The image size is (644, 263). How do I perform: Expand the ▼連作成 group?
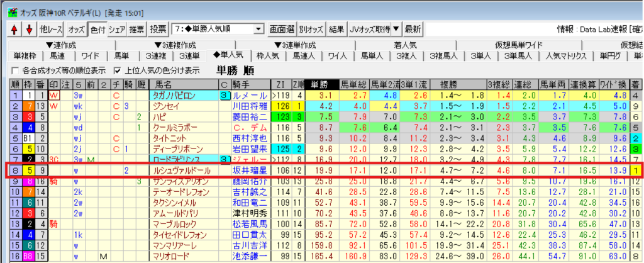(x=60, y=45)
